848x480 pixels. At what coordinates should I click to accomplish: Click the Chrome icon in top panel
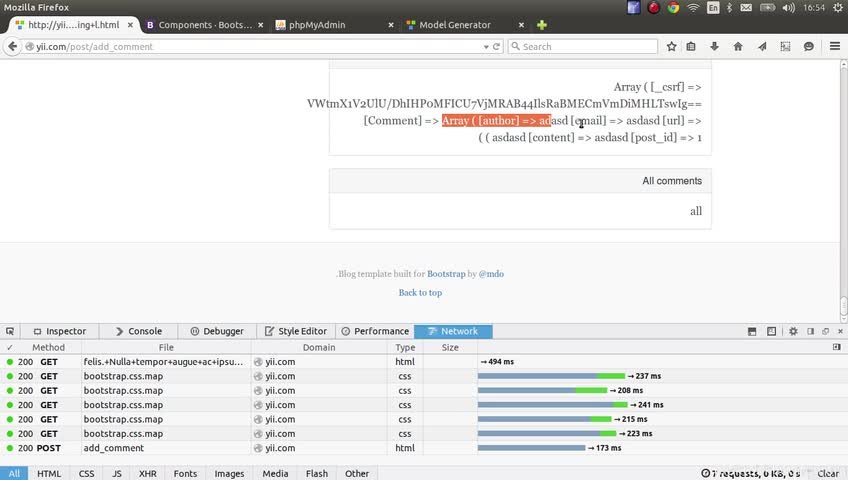[673, 8]
